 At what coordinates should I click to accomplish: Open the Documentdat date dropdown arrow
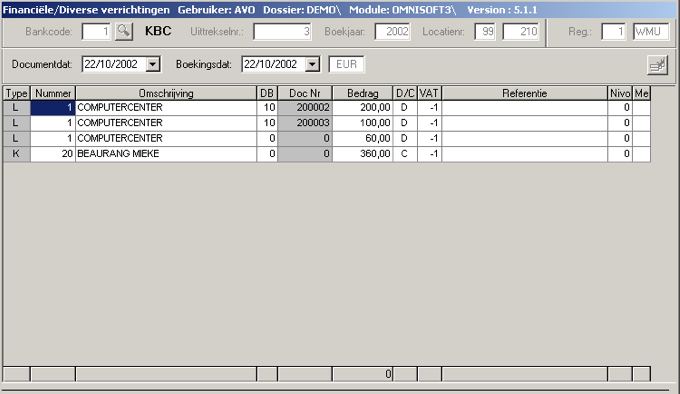coord(153,65)
